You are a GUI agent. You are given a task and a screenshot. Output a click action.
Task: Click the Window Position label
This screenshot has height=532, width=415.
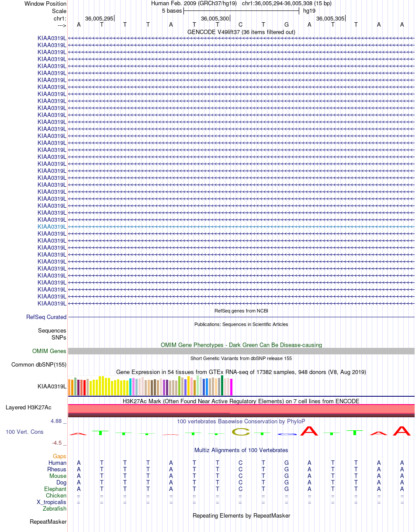[x=45, y=3]
